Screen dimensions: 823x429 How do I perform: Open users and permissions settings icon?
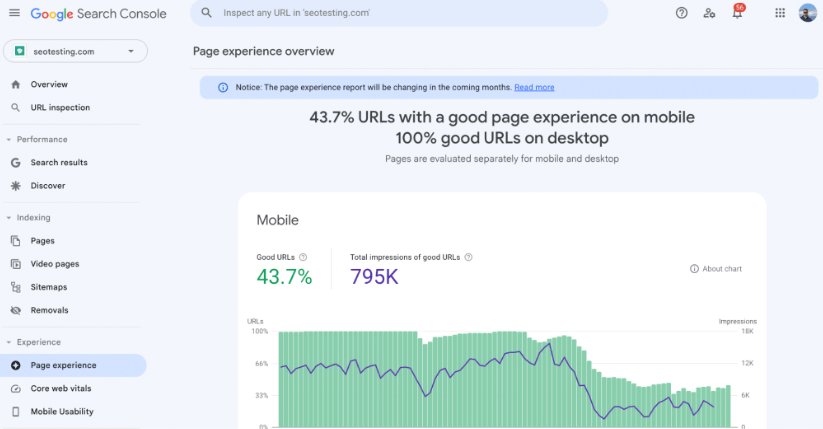click(709, 13)
